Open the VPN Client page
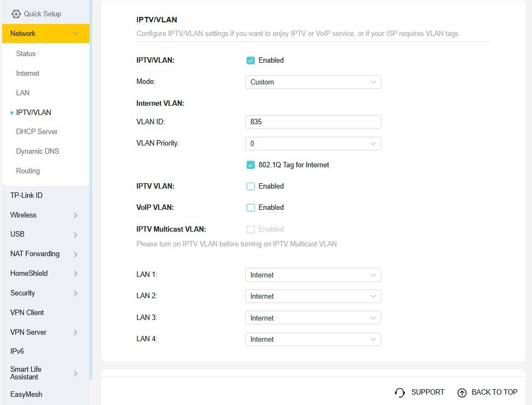This screenshot has height=405, width=532. tap(27, 313)
